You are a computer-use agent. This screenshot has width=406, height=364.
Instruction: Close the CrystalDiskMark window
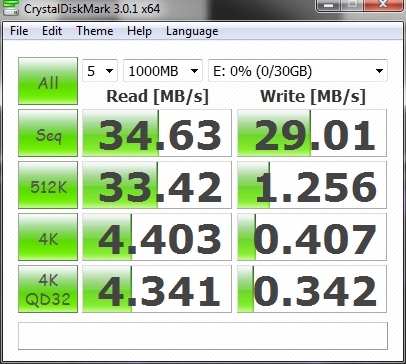coord(384,5)
